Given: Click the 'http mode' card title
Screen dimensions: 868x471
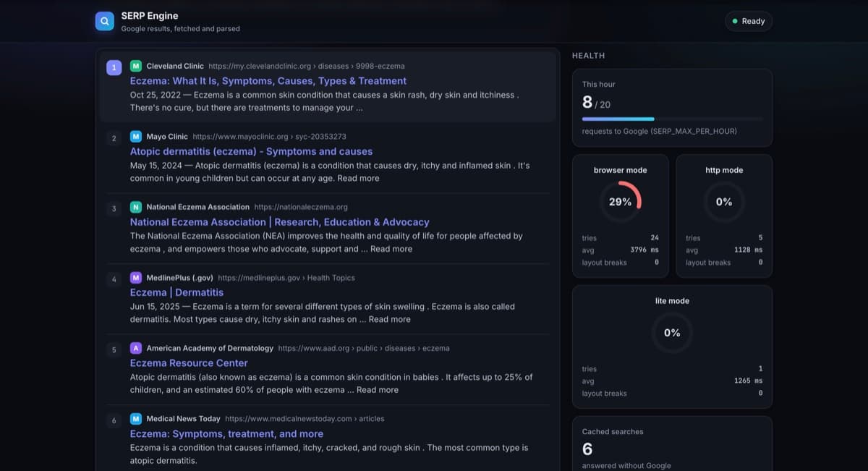Looking at the screenshot, I should pos(724,170).
